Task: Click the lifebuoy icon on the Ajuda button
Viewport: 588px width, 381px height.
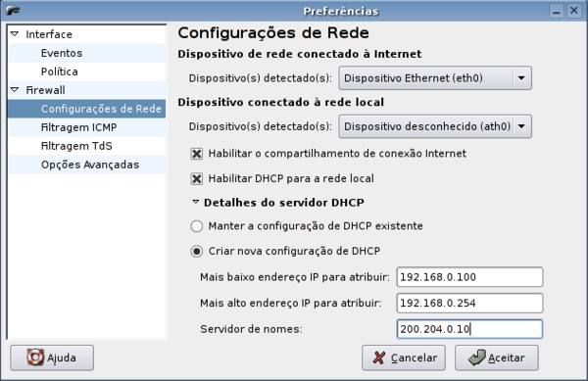Action: (x=35, y=357)
